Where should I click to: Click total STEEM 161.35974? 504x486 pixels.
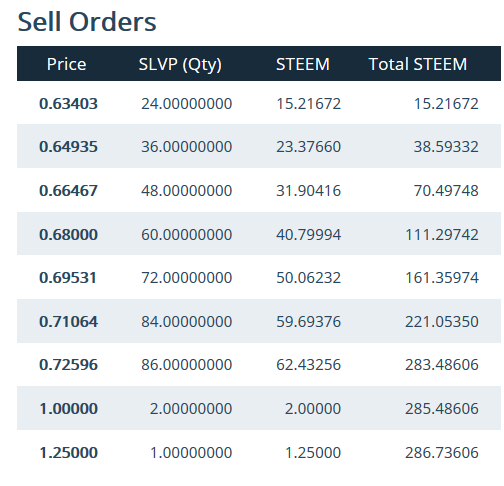tap(442, 278)
